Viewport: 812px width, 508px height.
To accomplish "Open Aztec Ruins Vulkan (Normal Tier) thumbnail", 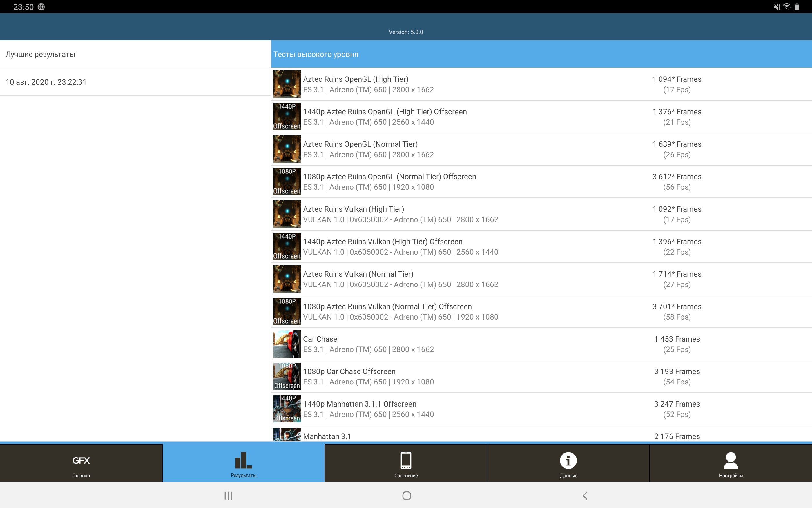I will 287,279.
